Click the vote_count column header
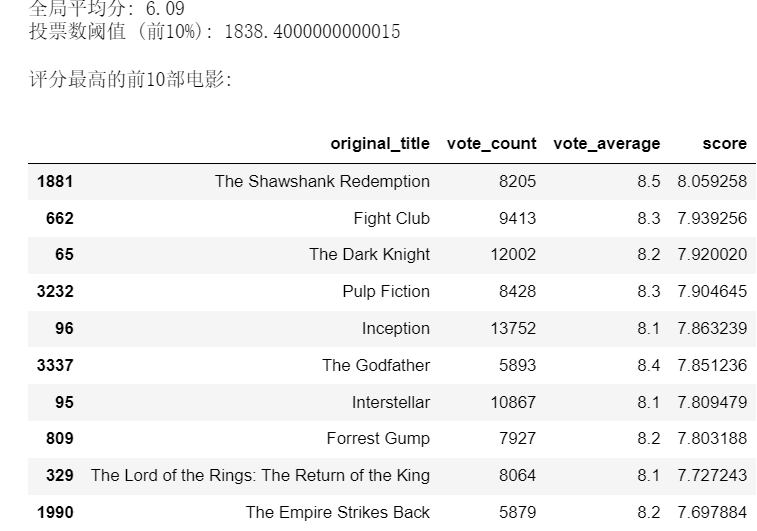Screen dimensions: 757x531 coord(491,143)
